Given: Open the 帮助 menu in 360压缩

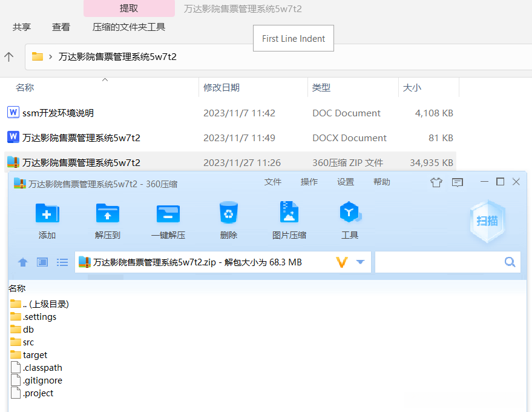Looking at the screenshot, I should tap(382, 182).
